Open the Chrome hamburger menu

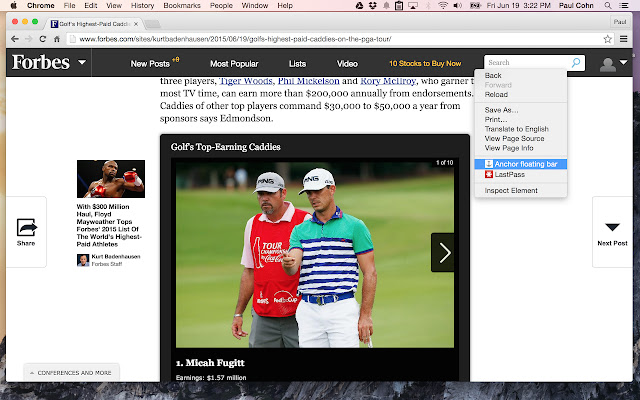(x=622, y=40)
